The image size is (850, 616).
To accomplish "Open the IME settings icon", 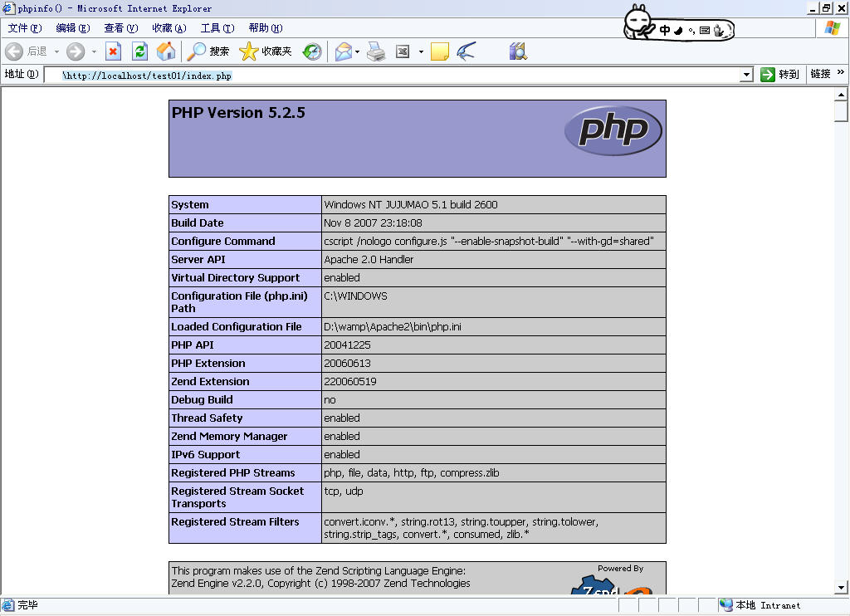I will tap(719, 31).
